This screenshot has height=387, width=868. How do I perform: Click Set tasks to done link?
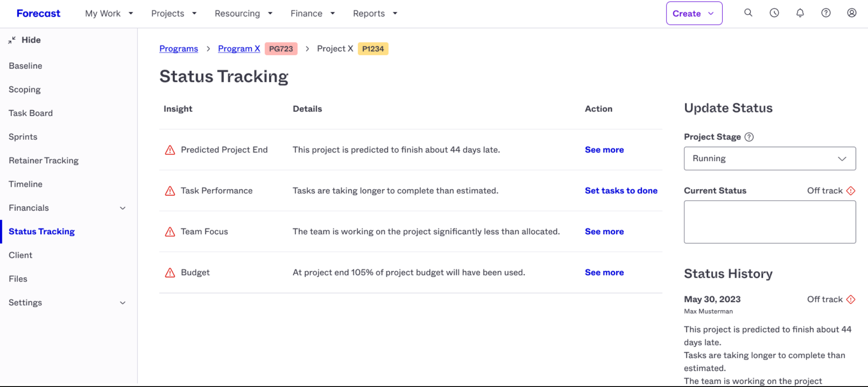[621, 191]
